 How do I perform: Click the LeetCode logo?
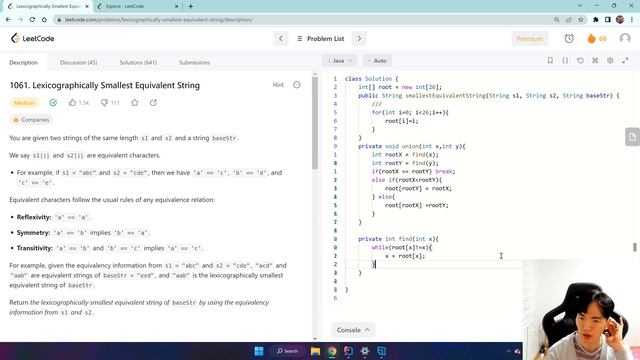pyautogui.click(x=32, y=38)
